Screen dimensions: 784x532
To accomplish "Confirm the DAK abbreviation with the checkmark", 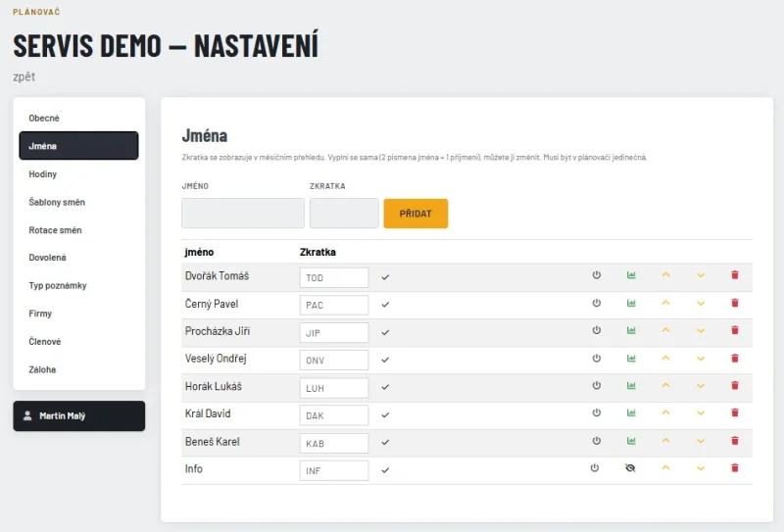I will 385,415.
